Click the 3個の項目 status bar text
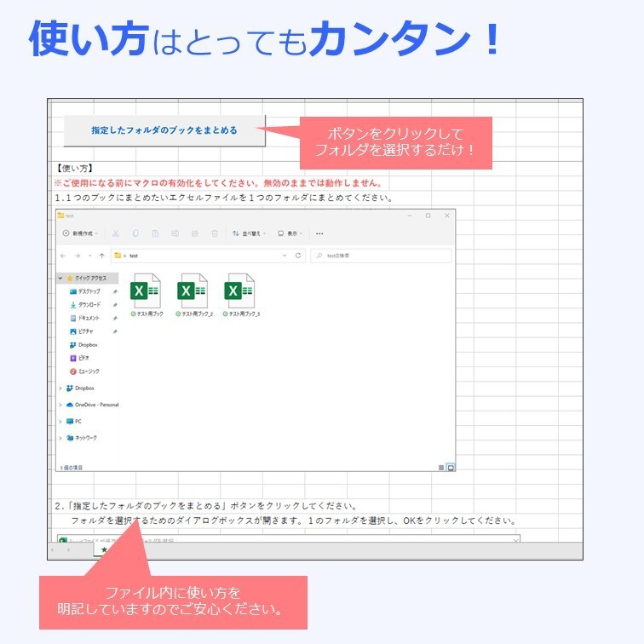This screenshot has width=644, height=644. click(71, 468)
